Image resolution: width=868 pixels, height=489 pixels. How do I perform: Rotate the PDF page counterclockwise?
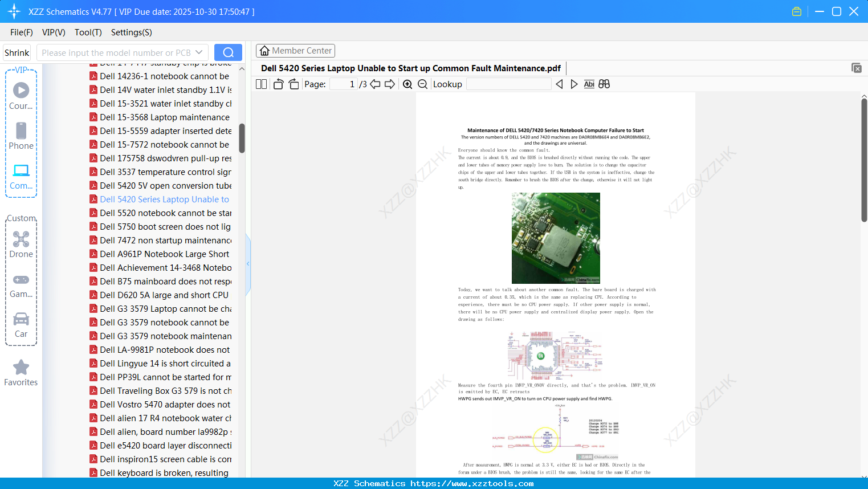[x=278, y=84]
